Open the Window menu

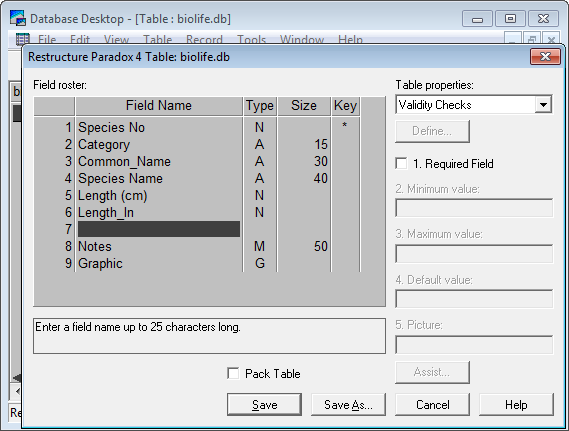click(x=302, y=39)
